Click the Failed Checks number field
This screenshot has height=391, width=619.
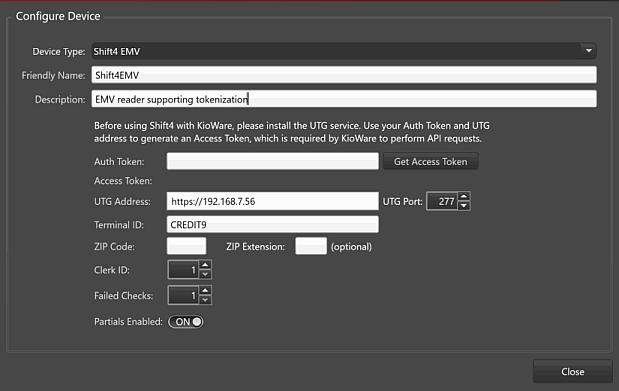(184, 295)
